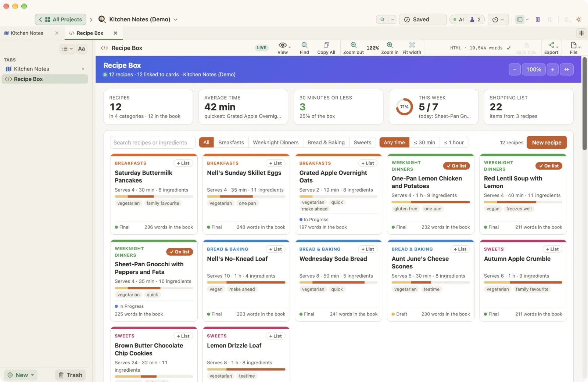Click the fit-width arrows button in Recipe Box banner
This screenshot has height=382, width=588.
coord(567,69)
